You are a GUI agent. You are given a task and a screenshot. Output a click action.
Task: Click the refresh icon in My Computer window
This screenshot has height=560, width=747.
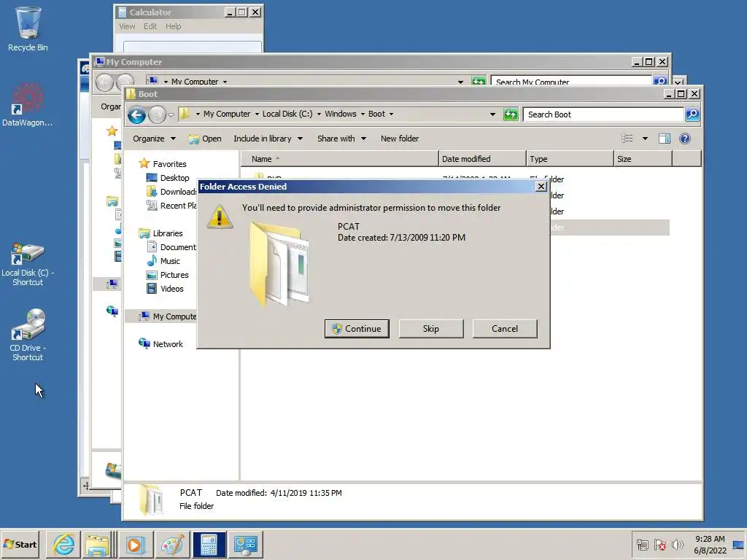[x=479, y=82]
